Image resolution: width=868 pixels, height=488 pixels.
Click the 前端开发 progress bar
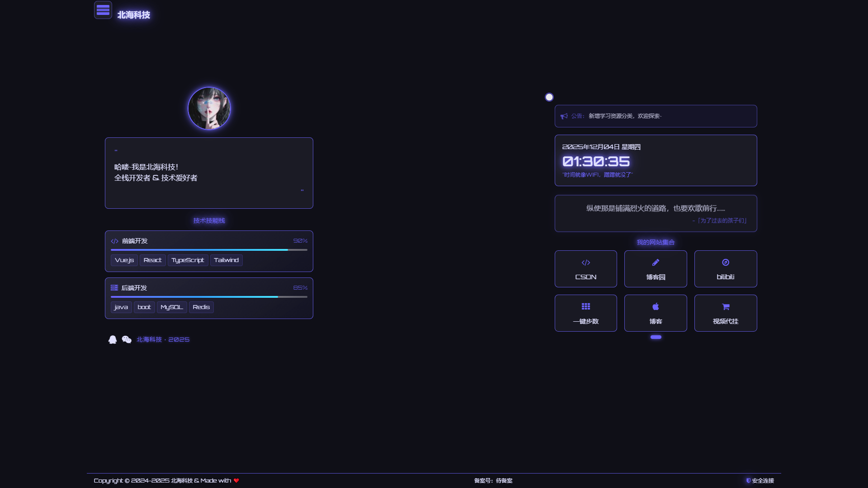coord(209,250)
